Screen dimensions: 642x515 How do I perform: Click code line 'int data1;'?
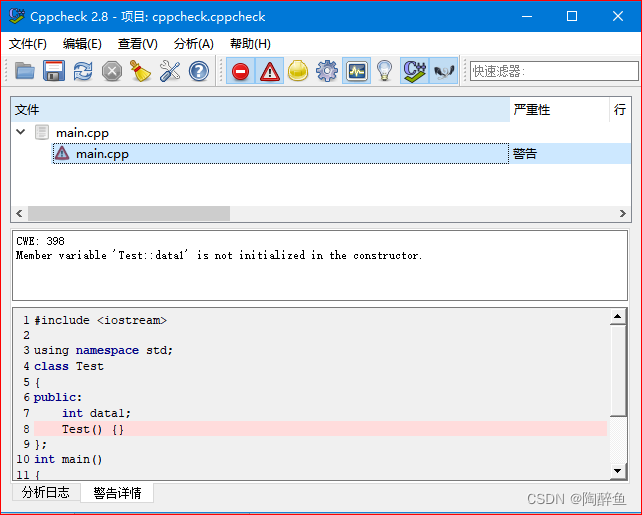tap(96, 413)
